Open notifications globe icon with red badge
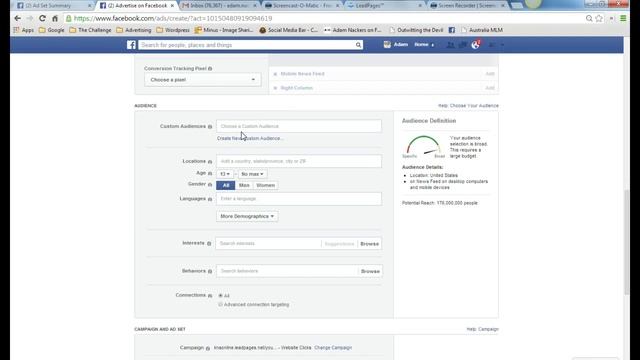 (475, 45)
